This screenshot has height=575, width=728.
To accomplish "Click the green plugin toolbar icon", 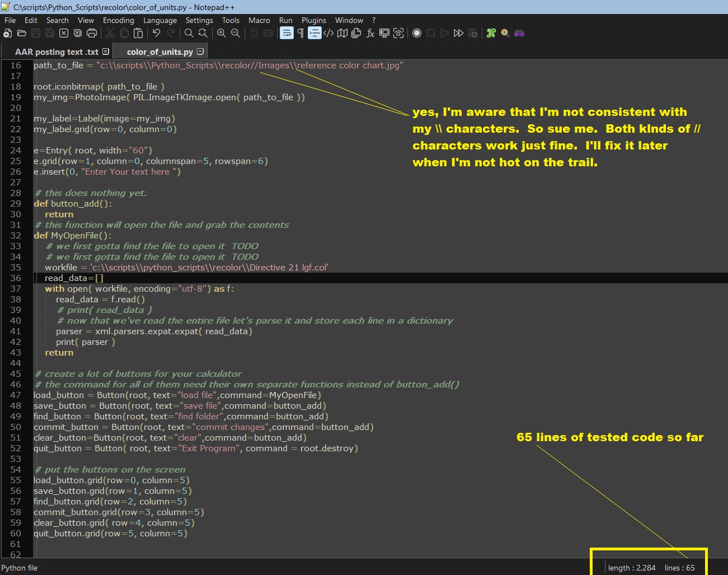I will 491,34.
